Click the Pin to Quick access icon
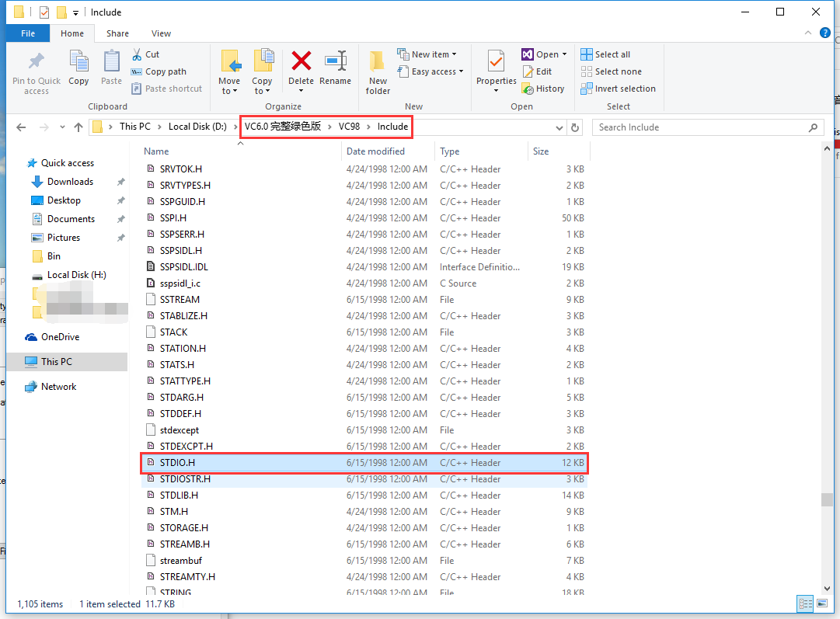The height and width of the screenshot is (619, 840). 36,62
